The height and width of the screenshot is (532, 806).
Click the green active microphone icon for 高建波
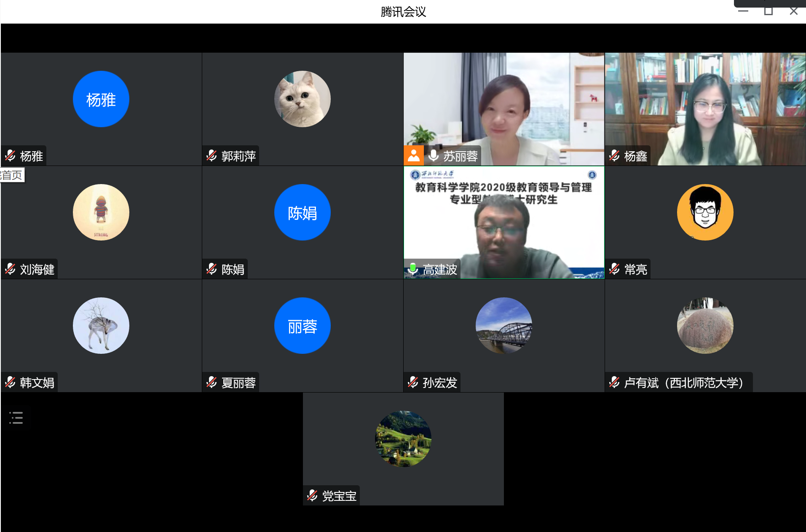point(413,269)
